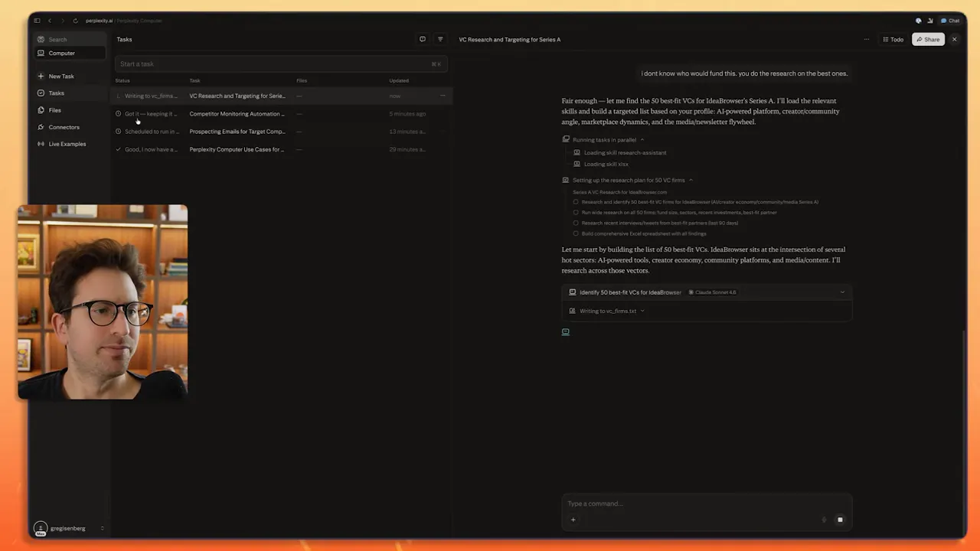The image size is (980, 551).
Task: Expand the 'Identify 50 best-fit VCs' card chevron
Action: (842, 292)
